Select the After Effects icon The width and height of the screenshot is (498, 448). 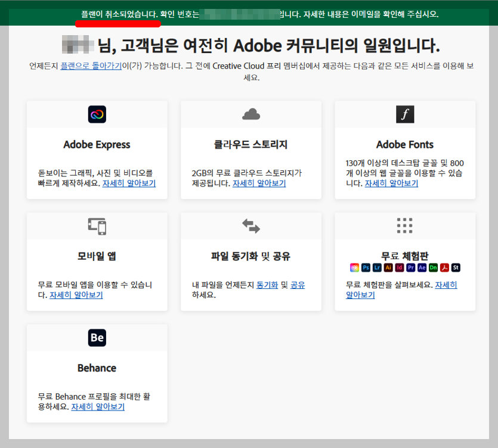(x=422, y=267)
